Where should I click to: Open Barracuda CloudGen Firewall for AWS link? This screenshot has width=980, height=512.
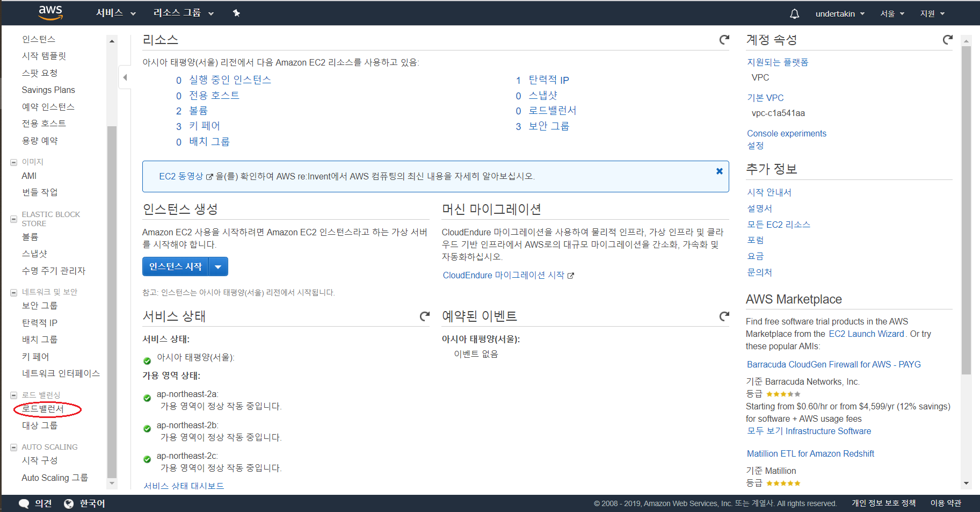pos(833,364)
